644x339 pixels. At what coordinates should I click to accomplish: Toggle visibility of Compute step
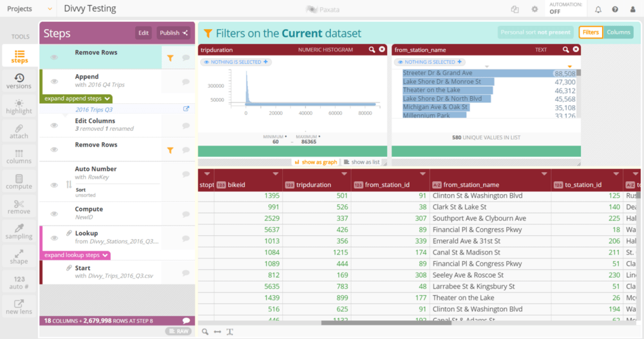(x=54, y=213)
